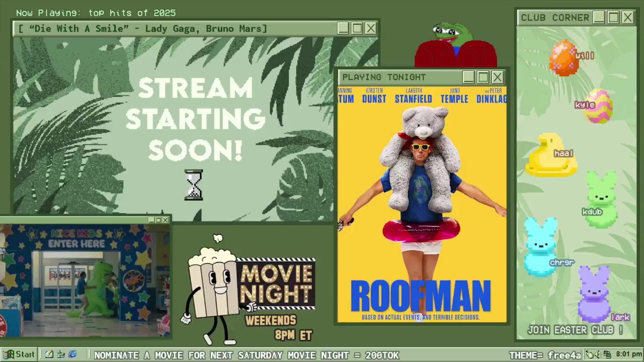Click the Kirsten Dunst name on the poster

tap(374, 95)
